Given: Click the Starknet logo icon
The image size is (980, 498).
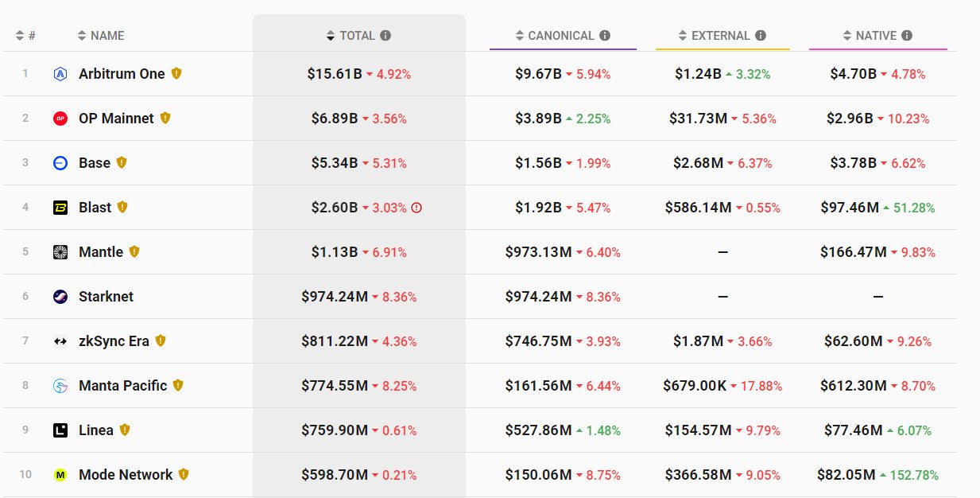Looking at the screenshot, I should tap(60, 297).
